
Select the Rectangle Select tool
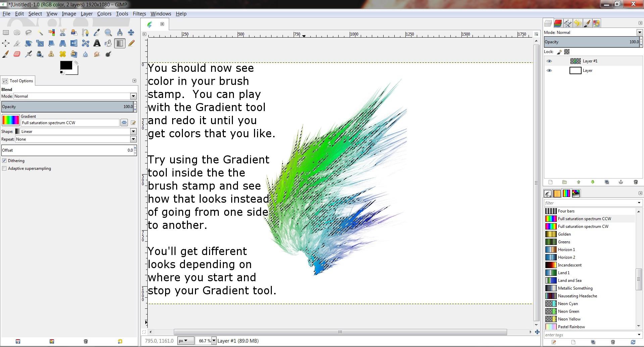pos(6,33)
